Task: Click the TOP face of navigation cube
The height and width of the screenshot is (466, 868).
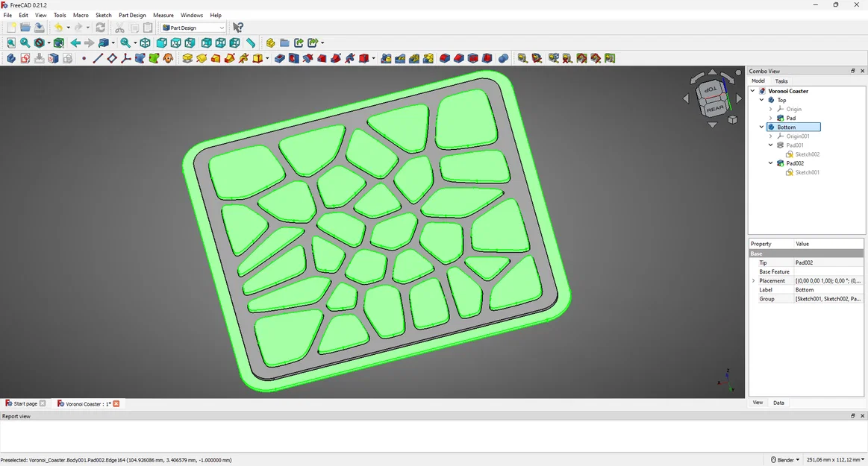Action: click(x=711, y=89)
